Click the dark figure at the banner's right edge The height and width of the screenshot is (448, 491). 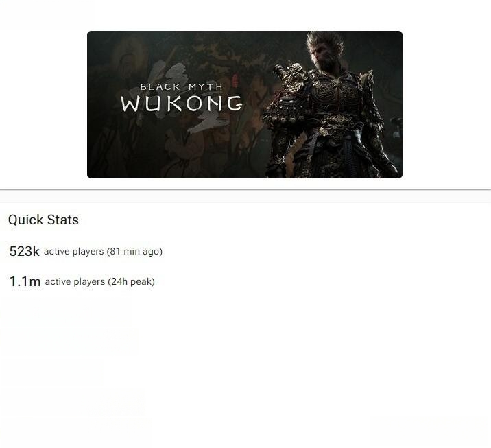click(x=395, y=128)
